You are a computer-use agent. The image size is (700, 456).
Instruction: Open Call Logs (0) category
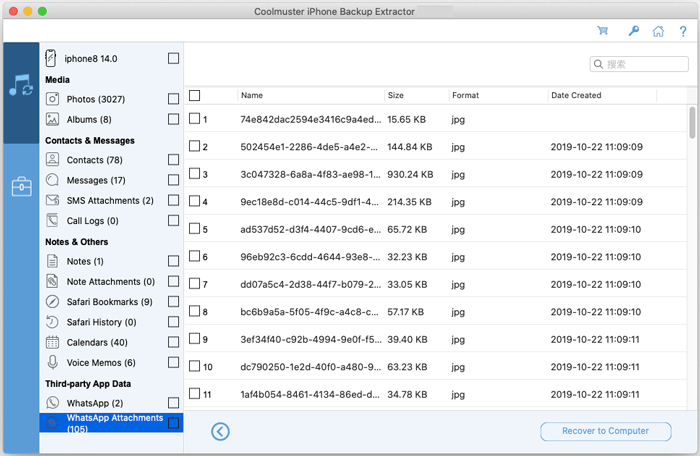[x=92, y=221]
